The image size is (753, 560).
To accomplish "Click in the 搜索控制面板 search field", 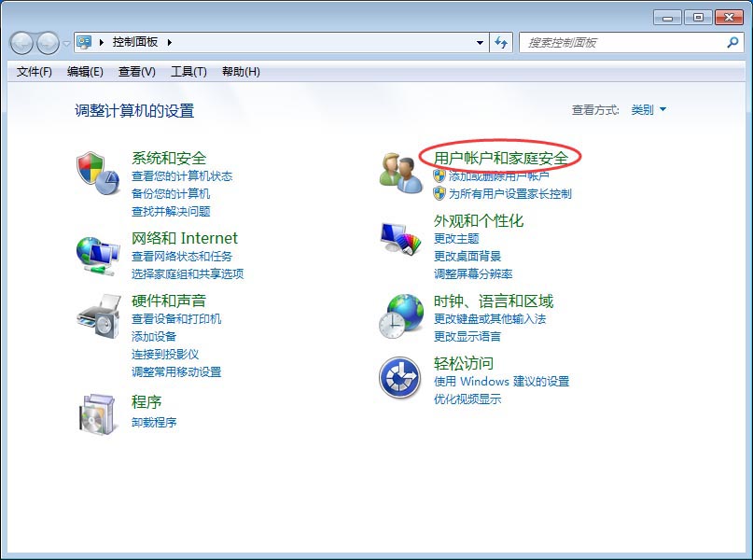I will click(621, 42).
